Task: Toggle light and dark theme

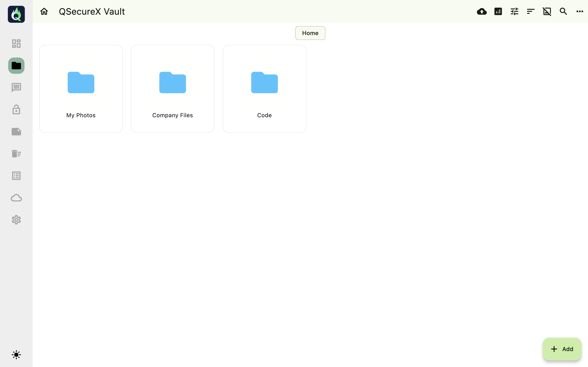Action: 16,354
